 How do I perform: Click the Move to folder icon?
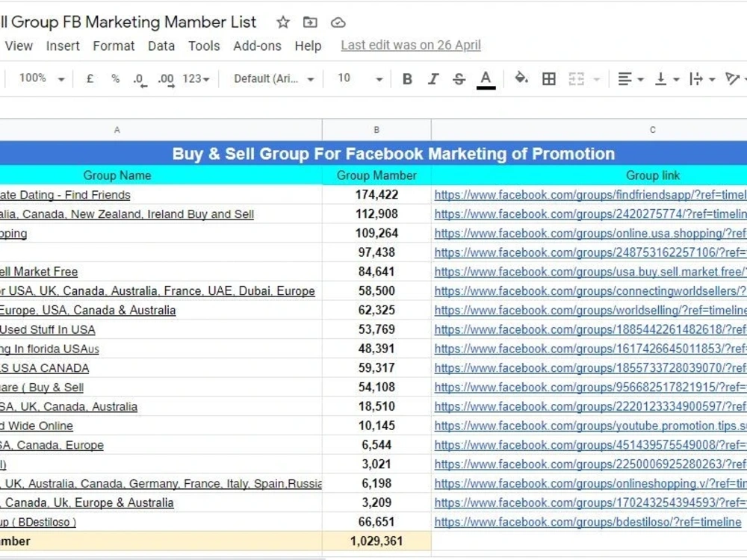tap(310, 22)
